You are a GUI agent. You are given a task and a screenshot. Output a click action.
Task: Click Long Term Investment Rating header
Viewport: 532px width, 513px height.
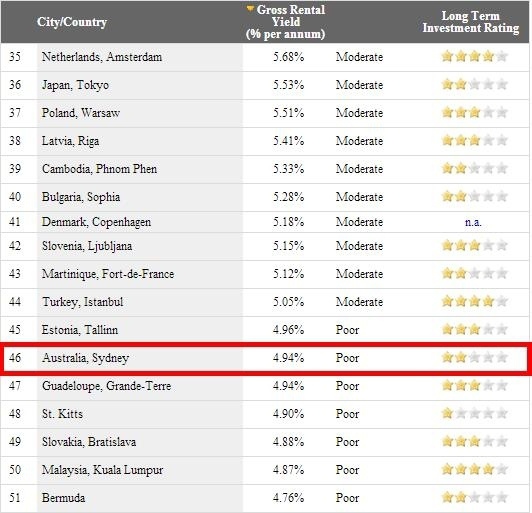(471, 22)
